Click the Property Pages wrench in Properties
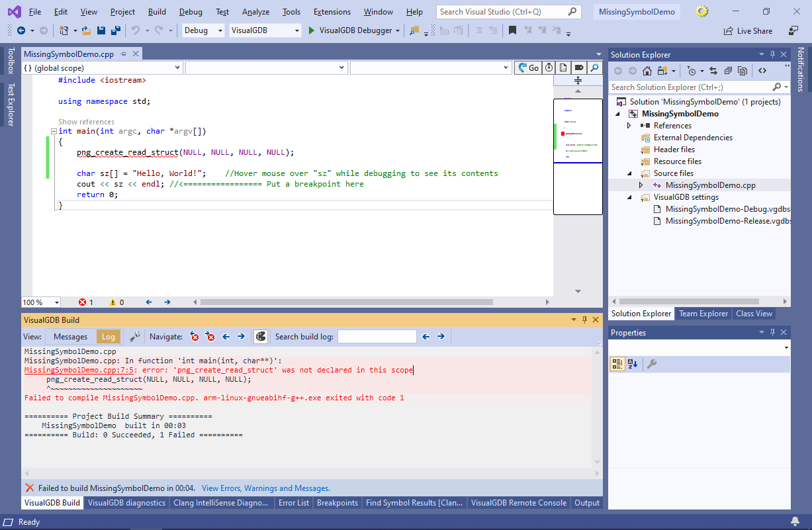 pyautogui.click(x=652, y=364)
